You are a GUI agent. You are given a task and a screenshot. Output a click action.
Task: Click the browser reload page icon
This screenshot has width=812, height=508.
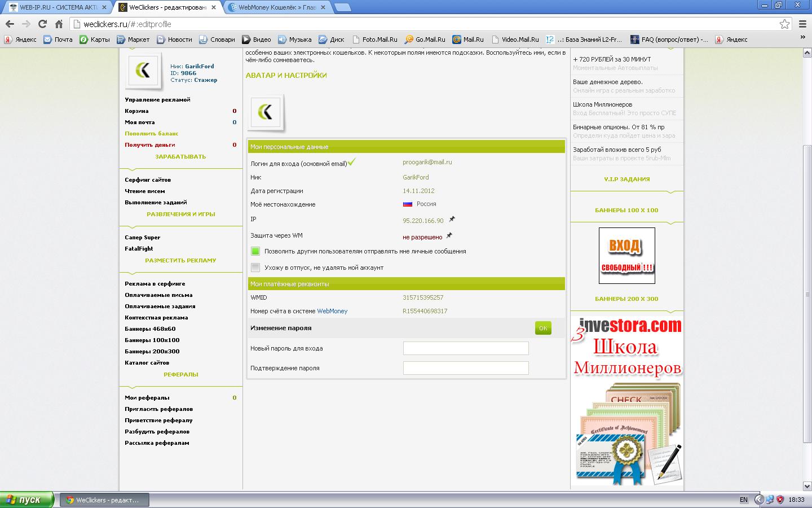click(42, 24)
